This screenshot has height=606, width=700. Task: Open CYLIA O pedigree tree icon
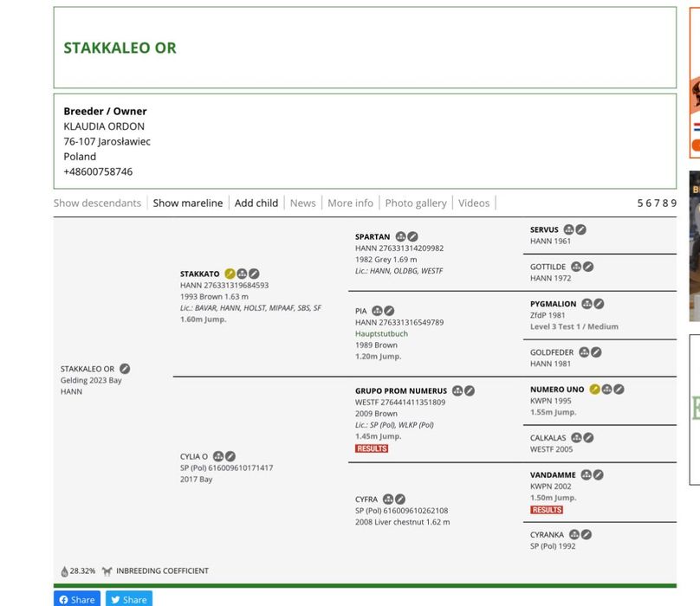point(218,456)
